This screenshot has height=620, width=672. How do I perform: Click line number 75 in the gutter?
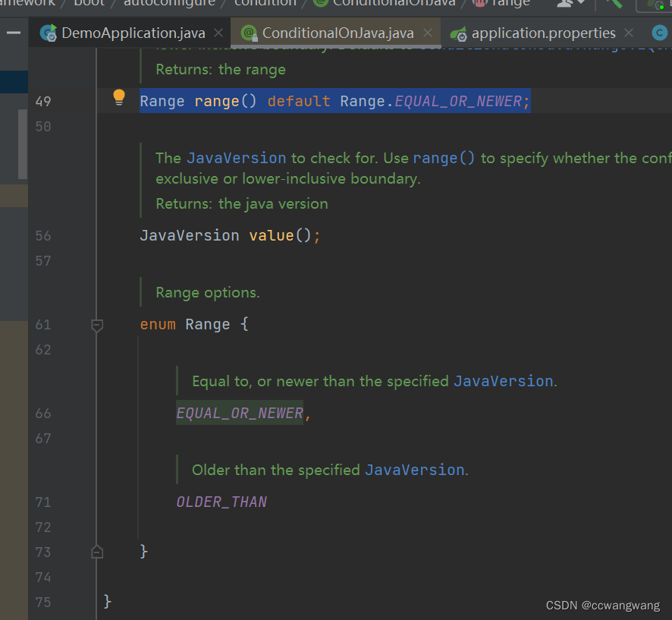click(x=43, y=603)
